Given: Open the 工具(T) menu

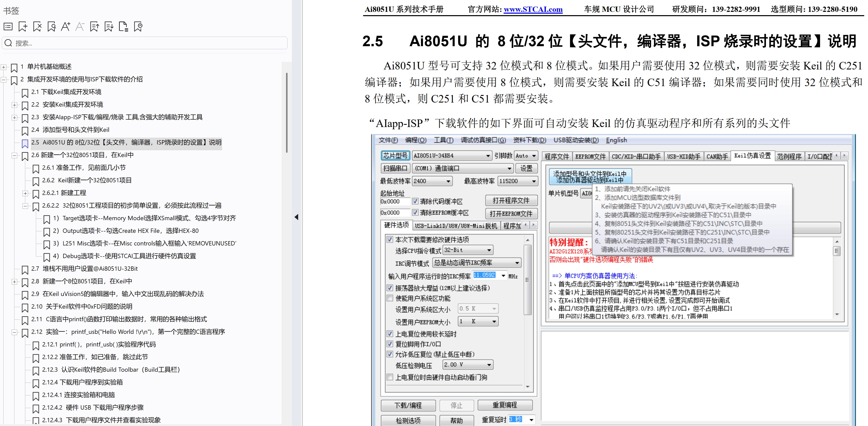Looking at the screenshot, I should pos(443,140).
